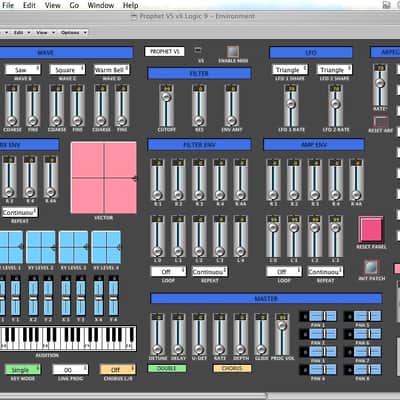The width and height of the screenshot is (400, 400).
Task: Click the chorus Depth slider
Action: pos(240,334)
